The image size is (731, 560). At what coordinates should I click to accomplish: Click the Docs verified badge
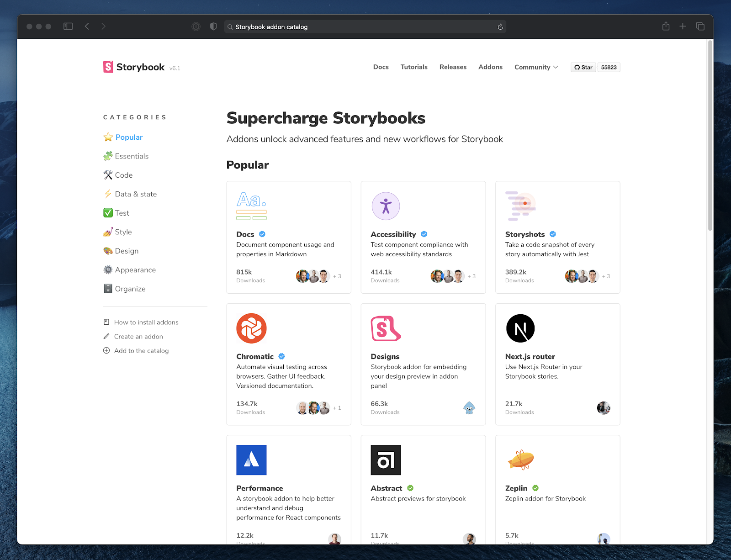click(262, 234)
